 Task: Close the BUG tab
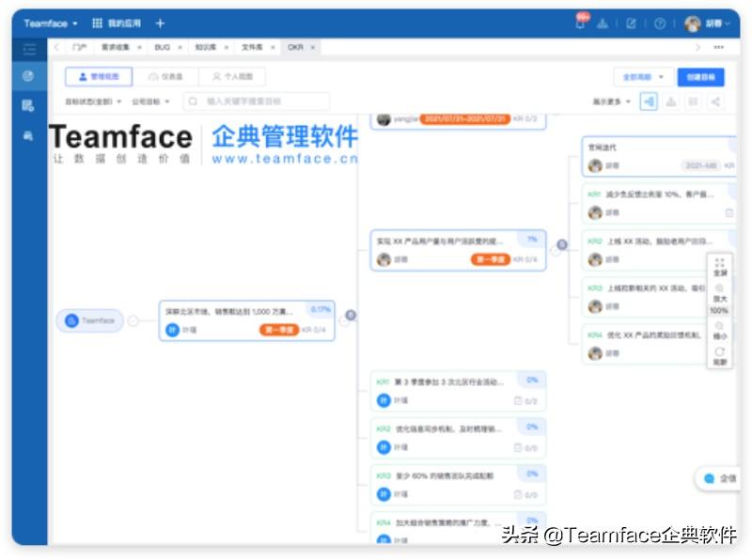tap(180, 47)
